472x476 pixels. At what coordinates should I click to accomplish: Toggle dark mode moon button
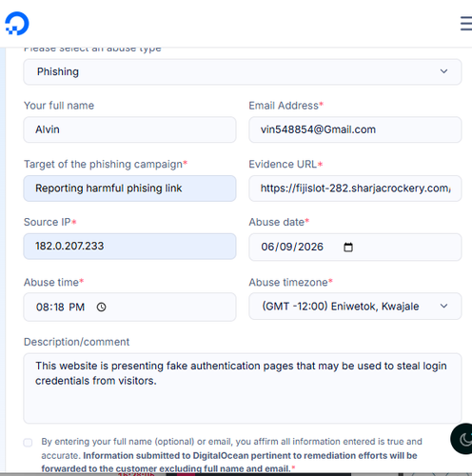click(x=462, y=439)
